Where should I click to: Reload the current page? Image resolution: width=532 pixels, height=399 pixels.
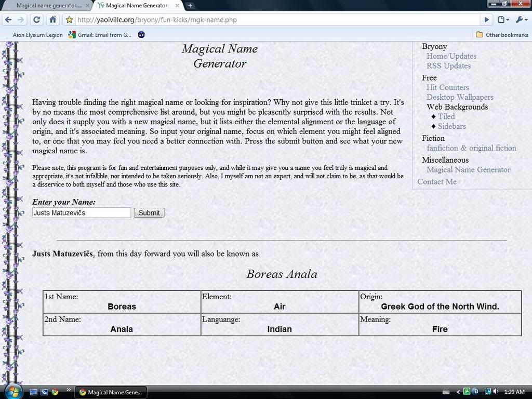tap(37, 20)
